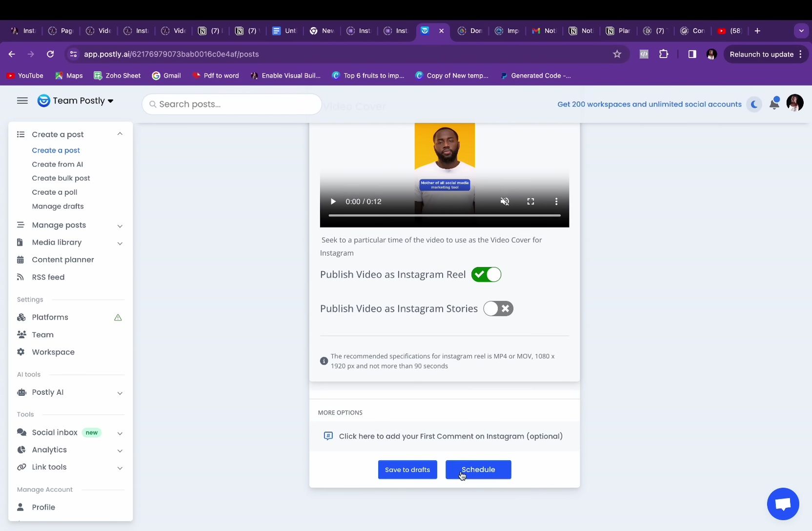Add First Comment on Instagram
The width and height of the screenshot is (812, 531).
(445, 436)
